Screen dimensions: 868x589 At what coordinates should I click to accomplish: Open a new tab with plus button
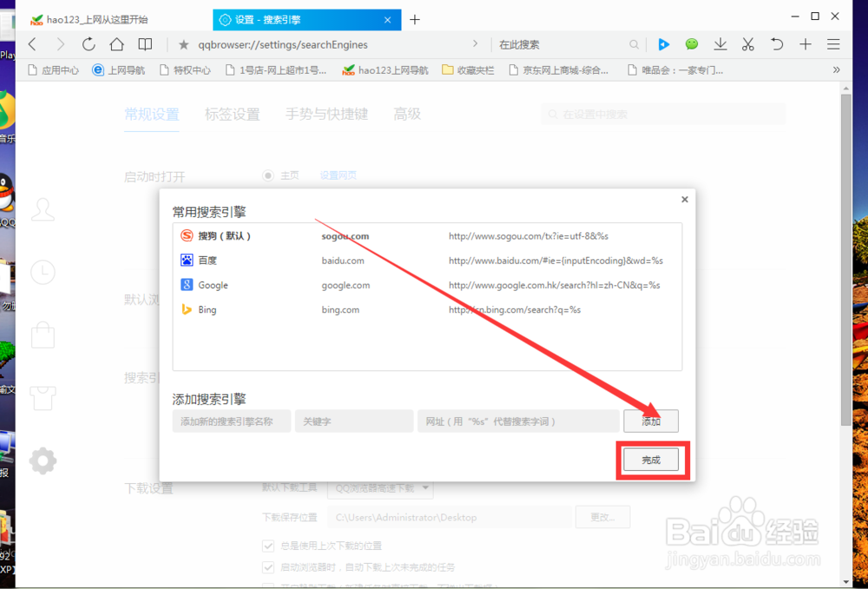pyautogui.click(x=415, y=20)
